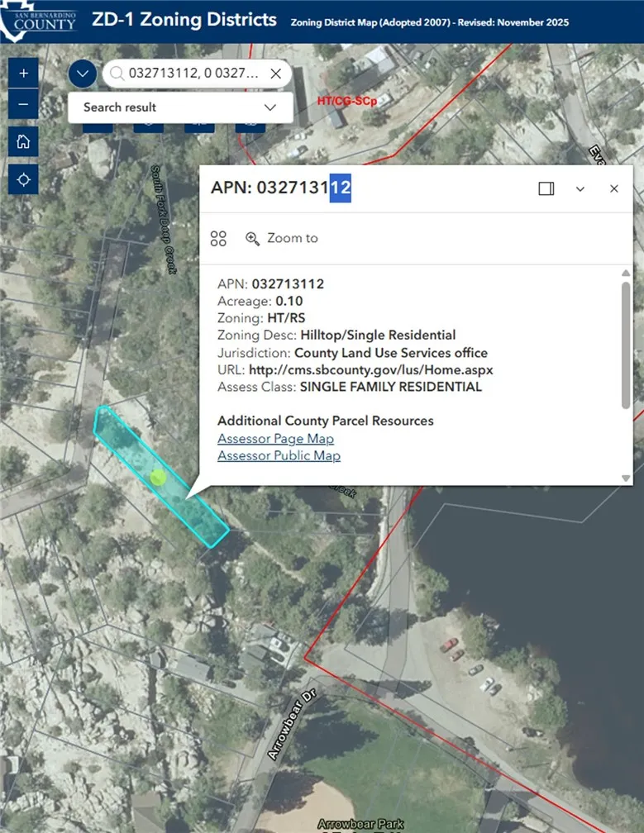This screenshot has width=644, height=833.
Task: Click the highlighted cyan parcel marker
Action: tap(159, 477)
